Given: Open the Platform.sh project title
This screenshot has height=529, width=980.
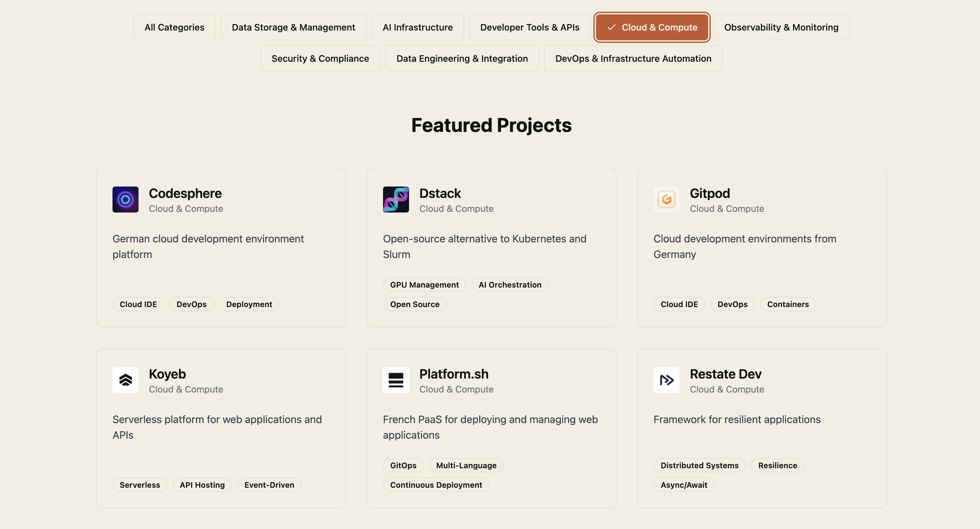Looking at the screenshot, I should click(x=454, y=374).
